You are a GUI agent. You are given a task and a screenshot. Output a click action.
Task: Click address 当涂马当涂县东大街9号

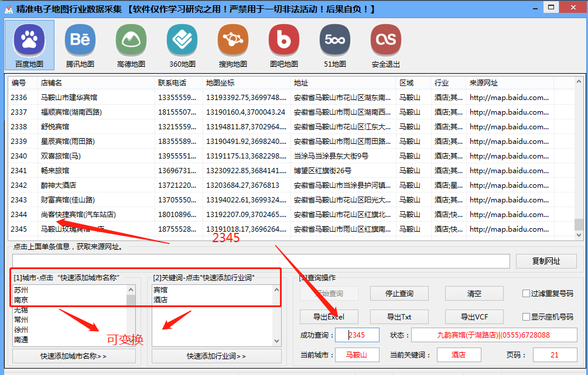331,156
